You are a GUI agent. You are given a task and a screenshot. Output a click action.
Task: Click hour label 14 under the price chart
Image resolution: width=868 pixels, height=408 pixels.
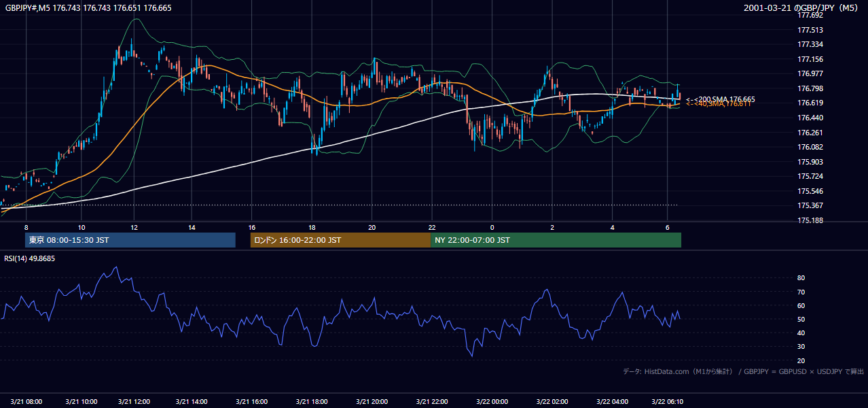tap(192, 227)
